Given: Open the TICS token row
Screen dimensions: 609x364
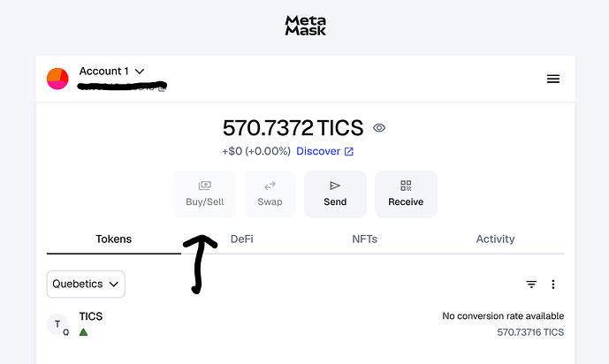Looking at the screenshot, I should pyautogui.click(x=304, y=324).
